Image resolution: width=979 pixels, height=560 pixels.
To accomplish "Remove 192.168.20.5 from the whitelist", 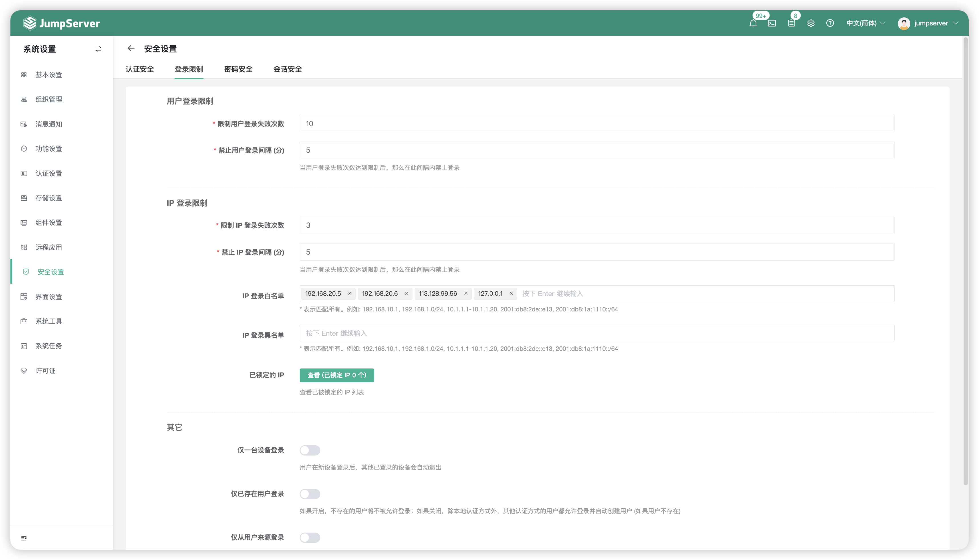I will 350,293.
